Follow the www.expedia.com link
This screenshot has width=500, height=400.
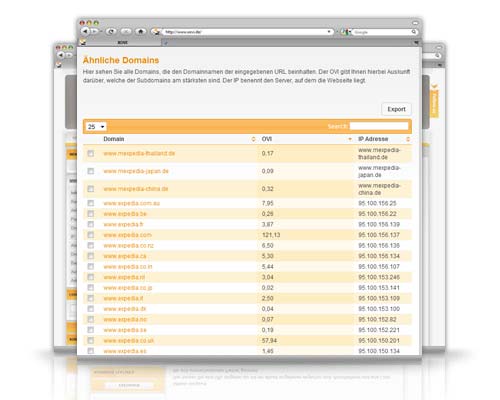[x=127, y=235]
